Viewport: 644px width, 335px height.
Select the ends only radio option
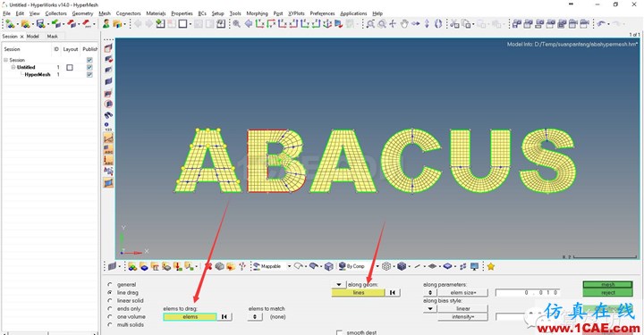(110, 309)
